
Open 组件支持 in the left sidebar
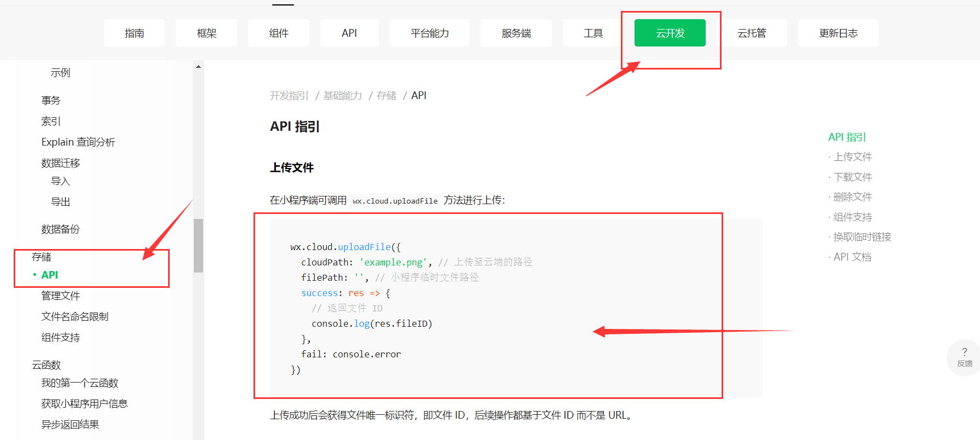coord(61,337)
